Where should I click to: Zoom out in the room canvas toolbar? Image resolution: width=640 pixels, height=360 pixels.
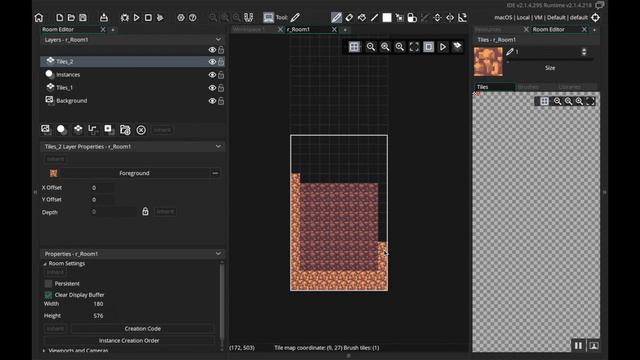[371, 47]
